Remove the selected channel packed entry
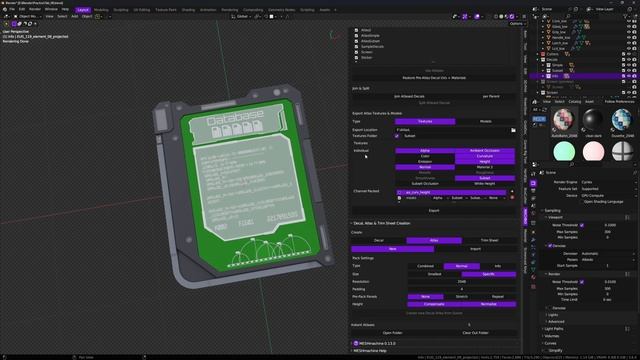This screenshot has height=360, width=640. (x=512, y=198)
